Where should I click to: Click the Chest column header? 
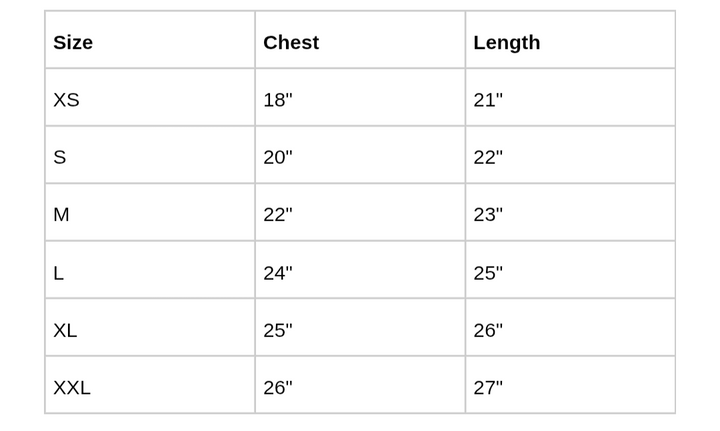291,42
